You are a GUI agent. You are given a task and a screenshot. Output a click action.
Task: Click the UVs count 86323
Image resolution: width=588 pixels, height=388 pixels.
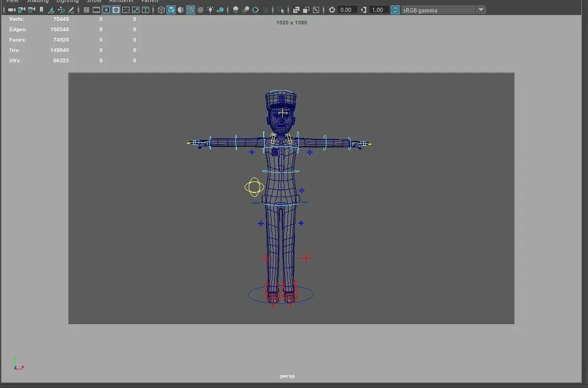pos(61,61)
